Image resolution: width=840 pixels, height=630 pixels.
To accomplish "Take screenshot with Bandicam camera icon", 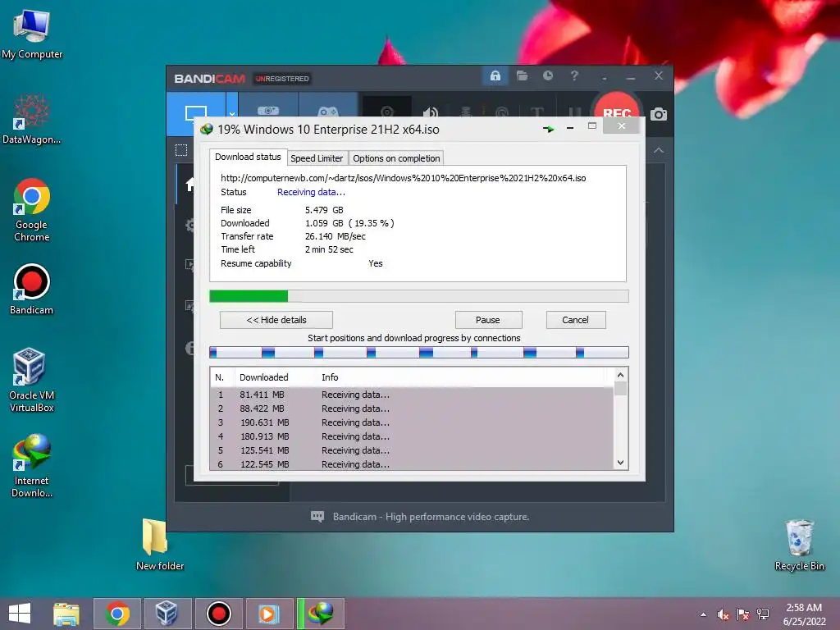I will coord(659,114).
